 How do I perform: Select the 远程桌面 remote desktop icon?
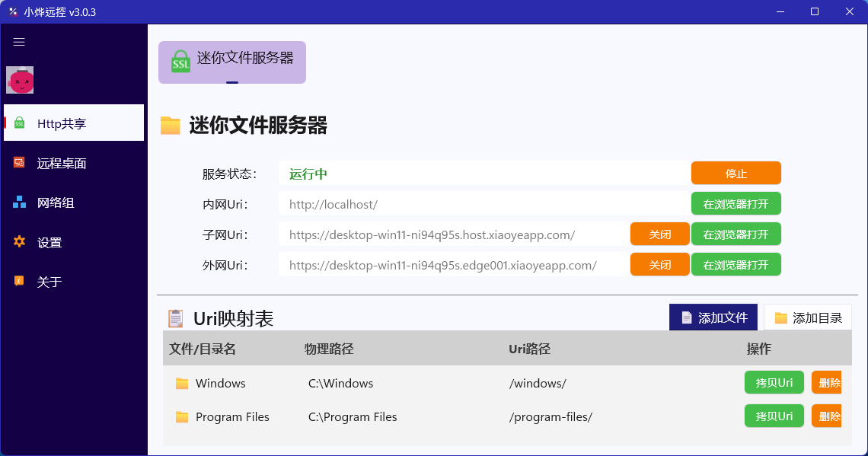(19, 163)
